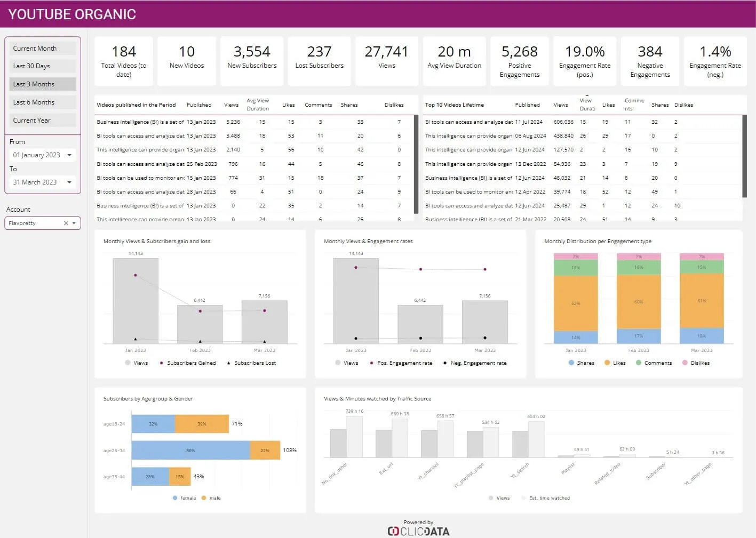The height and width of the screenshot is (538, 756).
Task: Hide Dislikes series via legend marker
Action: tap(685, 363)
